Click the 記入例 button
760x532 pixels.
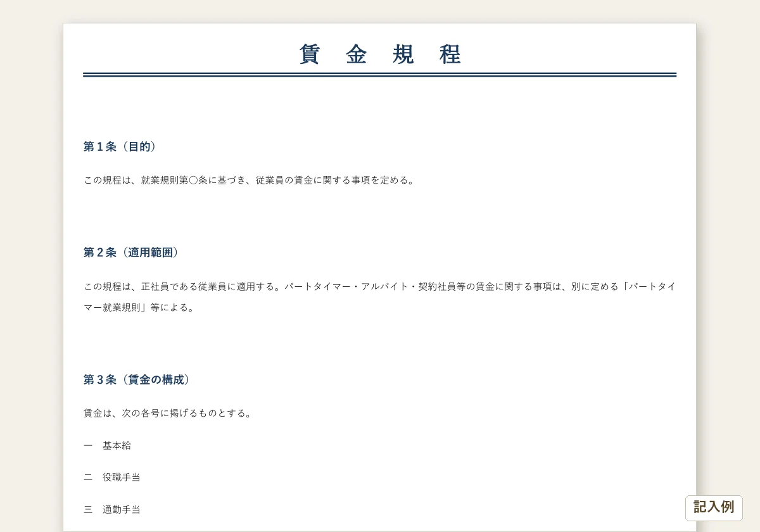coord(714,507)
